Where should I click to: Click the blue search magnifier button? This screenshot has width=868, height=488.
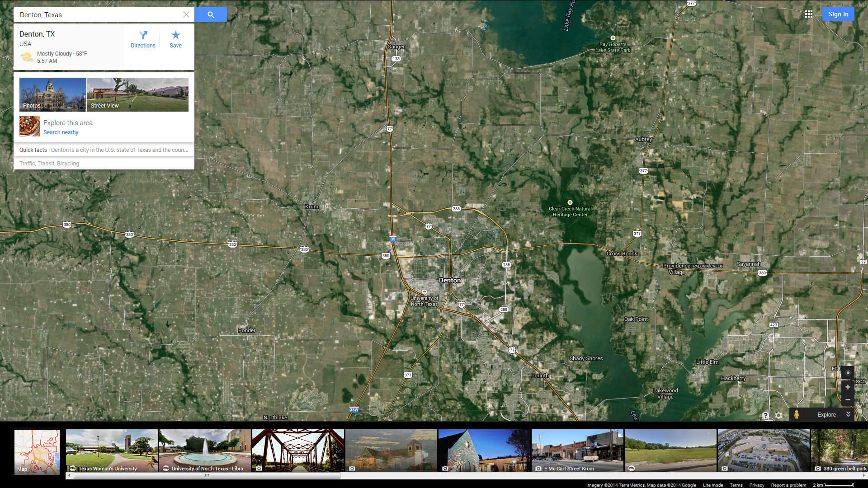coord(211,14)
